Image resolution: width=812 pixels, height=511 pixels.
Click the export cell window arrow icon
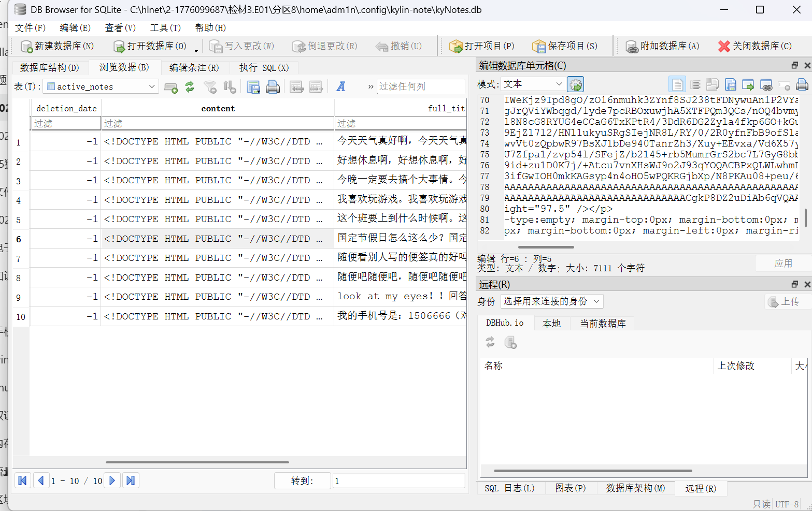coord(748,84)
